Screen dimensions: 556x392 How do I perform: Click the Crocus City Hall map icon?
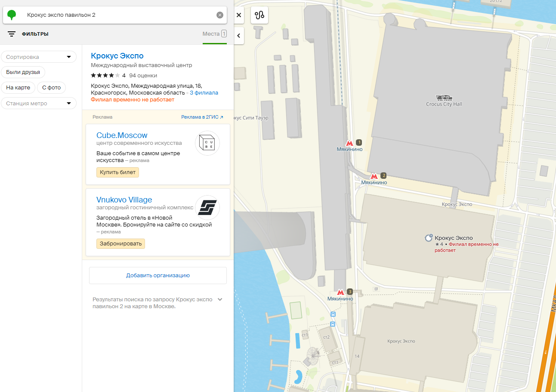(444, 98)
